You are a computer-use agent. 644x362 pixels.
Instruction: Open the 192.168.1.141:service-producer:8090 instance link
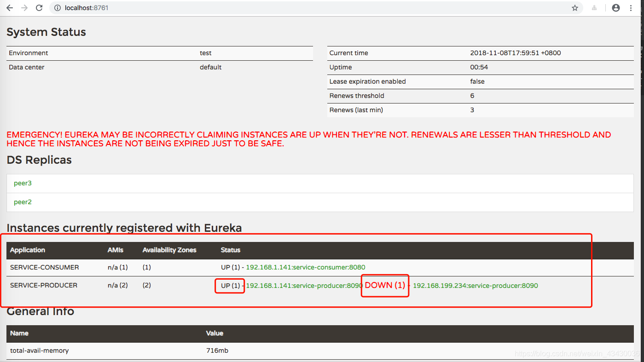coord(304,286)
